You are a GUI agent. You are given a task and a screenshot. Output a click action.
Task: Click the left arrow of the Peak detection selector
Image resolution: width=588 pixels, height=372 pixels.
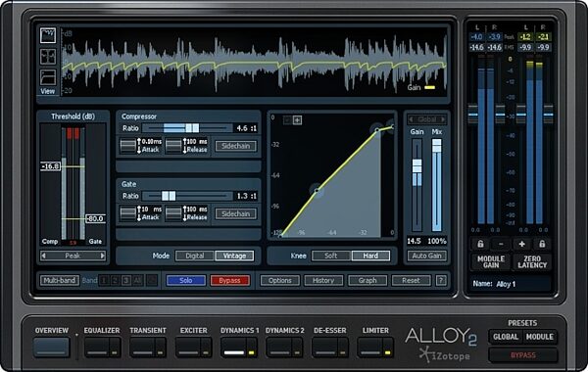tap(43, 256)
